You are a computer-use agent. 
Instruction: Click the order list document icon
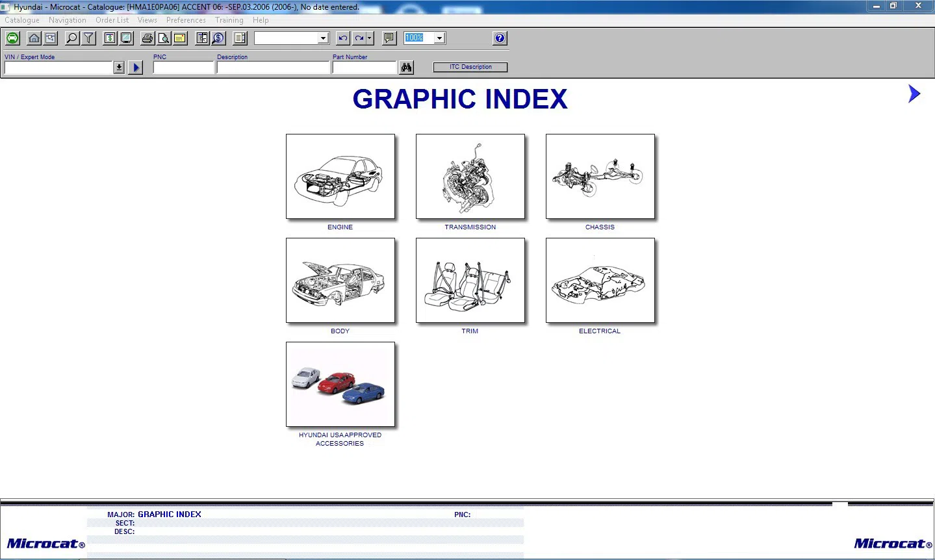pyautogui.click(x=240, y=38)
